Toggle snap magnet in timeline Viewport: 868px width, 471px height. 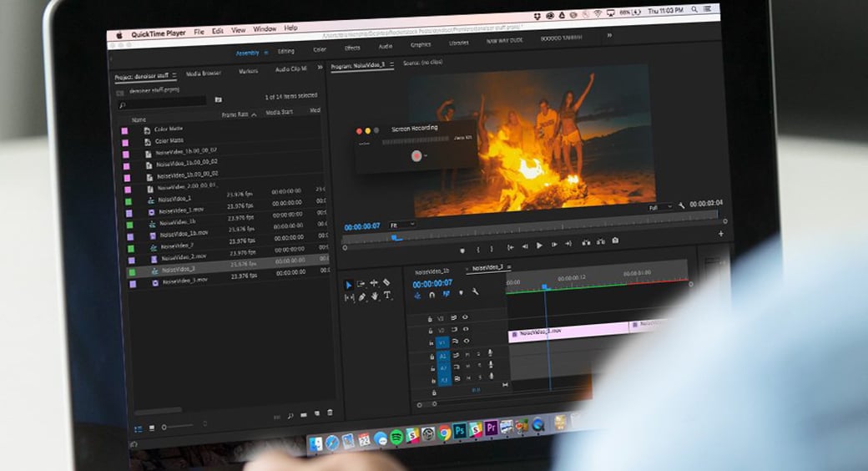(431, 294)
